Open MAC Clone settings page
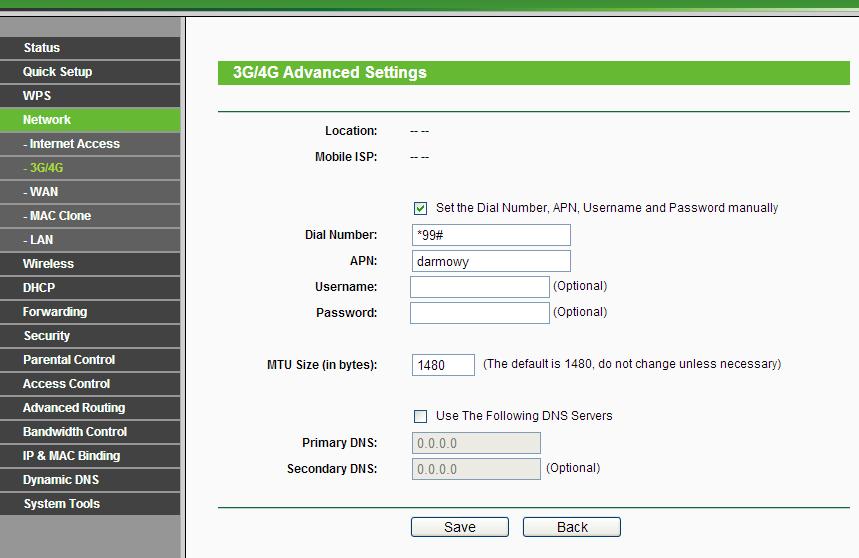 pos(58,216)
